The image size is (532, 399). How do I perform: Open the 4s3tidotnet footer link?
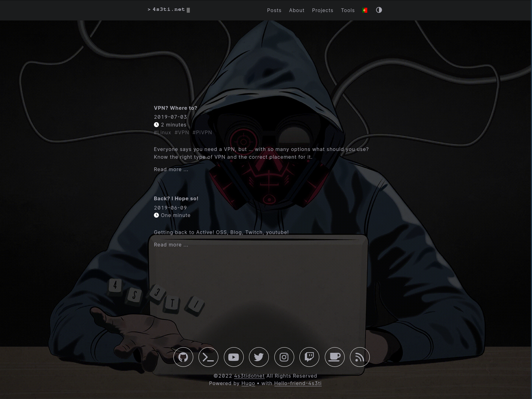(x=249, y=376)
